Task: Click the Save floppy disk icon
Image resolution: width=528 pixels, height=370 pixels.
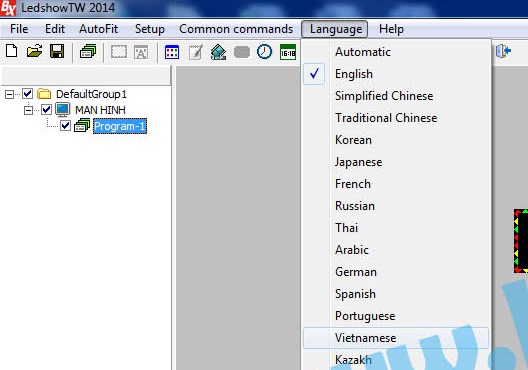Action: 57,52
